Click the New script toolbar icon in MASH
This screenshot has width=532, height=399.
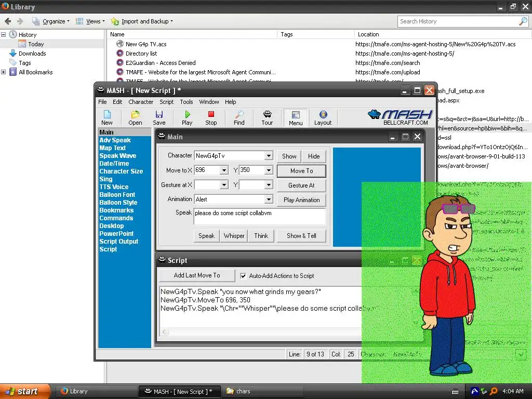click(x=107, y=118)
